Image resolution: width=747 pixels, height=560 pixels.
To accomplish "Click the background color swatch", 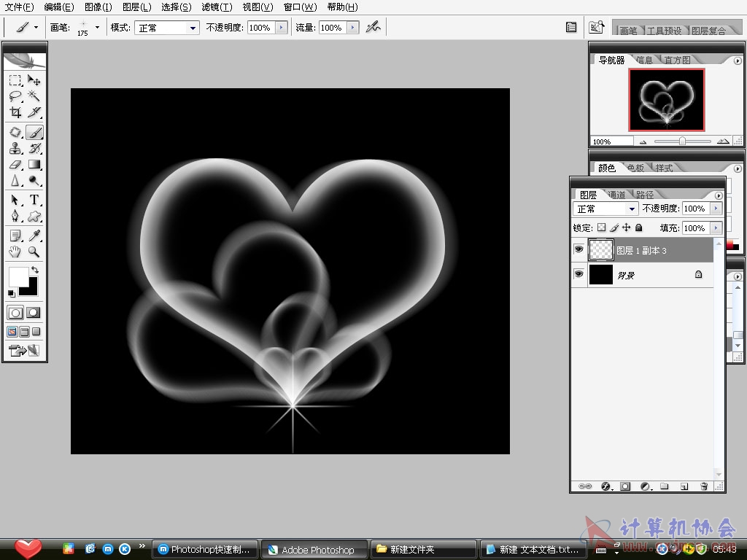I will (x=31, y=289).
